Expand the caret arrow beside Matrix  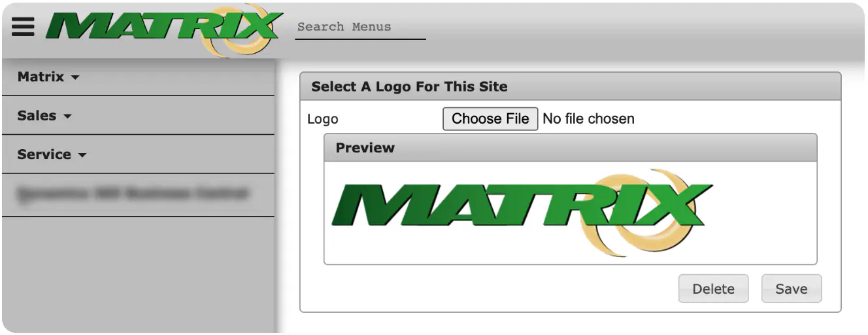tap(75, 78)
